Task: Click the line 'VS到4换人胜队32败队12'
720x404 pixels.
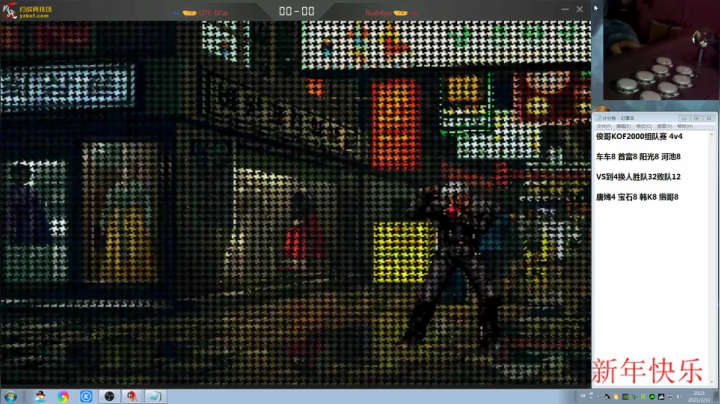Action: tap(638, 177)
